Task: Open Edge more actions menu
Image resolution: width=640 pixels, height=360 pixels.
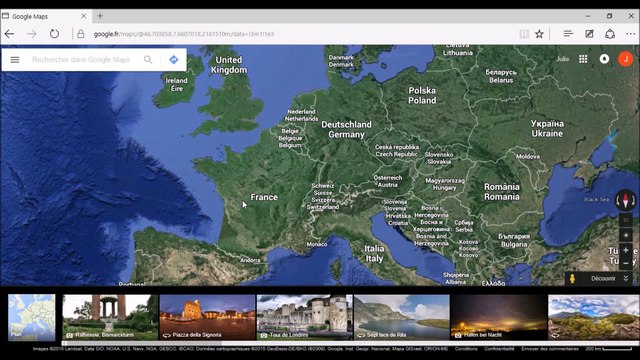Action: click(x=631, y=34)
